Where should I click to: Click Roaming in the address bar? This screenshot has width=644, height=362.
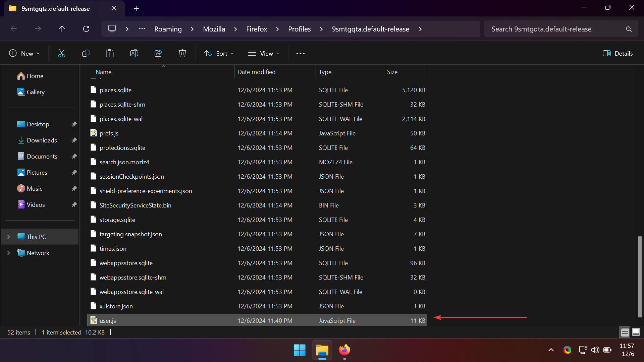(x=168, y=29)
